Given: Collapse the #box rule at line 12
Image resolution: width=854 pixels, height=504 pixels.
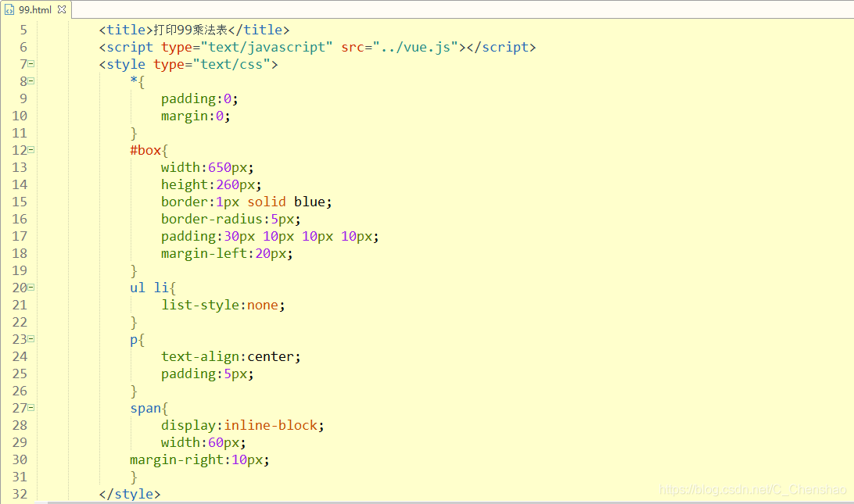Looking at the screenshot, I should pos(31,150).
